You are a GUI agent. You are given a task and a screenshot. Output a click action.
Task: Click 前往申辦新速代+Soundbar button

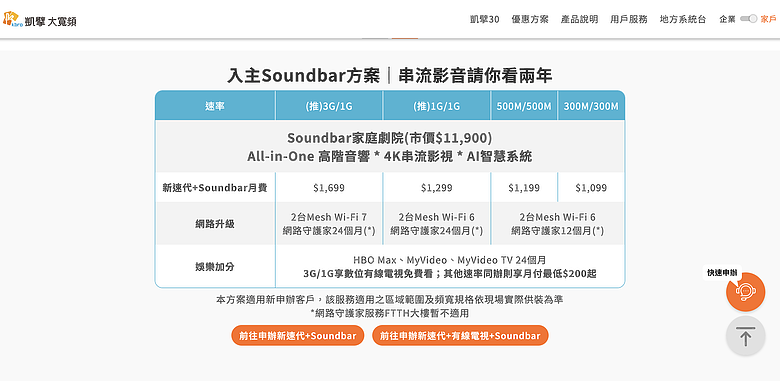pyautogui.click(x=297, y=335)
